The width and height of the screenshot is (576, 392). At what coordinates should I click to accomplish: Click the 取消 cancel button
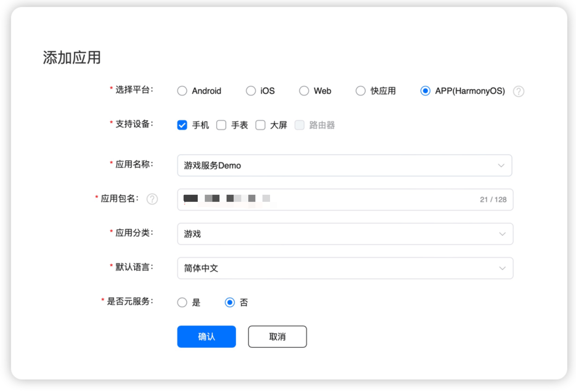[x=277, y=337]
